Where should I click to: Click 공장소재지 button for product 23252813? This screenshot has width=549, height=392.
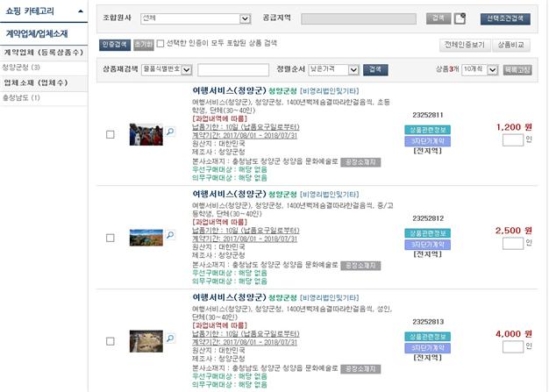tap(360, 369)
